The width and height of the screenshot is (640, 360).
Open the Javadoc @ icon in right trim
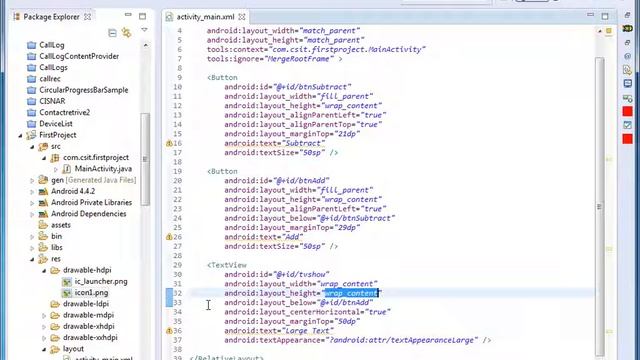627,56
